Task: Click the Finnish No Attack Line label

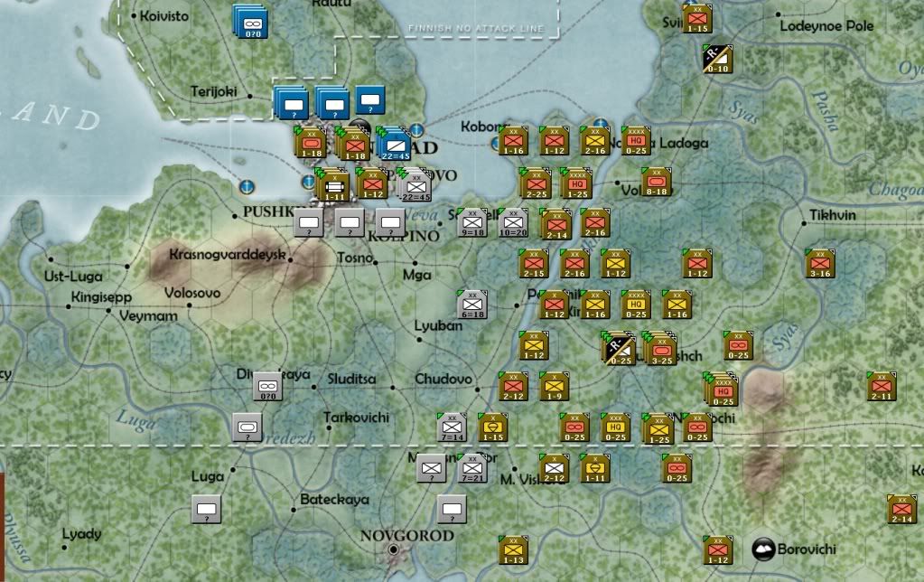Action: pos(476,29)
